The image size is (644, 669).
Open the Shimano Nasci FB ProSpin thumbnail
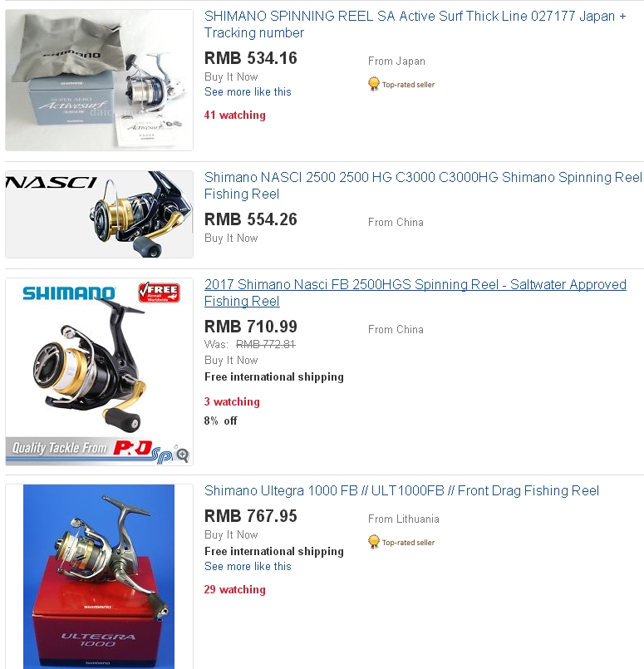pyautogui.click(x=99, y=371)
